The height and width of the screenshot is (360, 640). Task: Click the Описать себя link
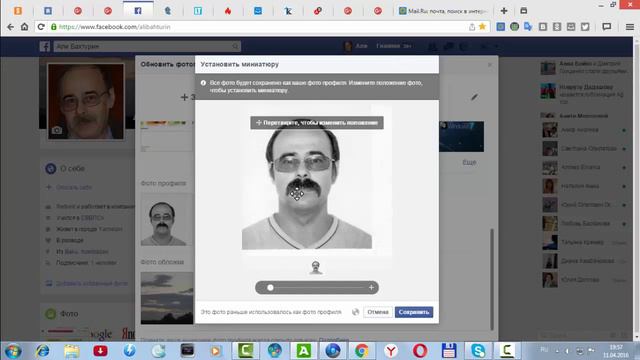pos(74,187)
